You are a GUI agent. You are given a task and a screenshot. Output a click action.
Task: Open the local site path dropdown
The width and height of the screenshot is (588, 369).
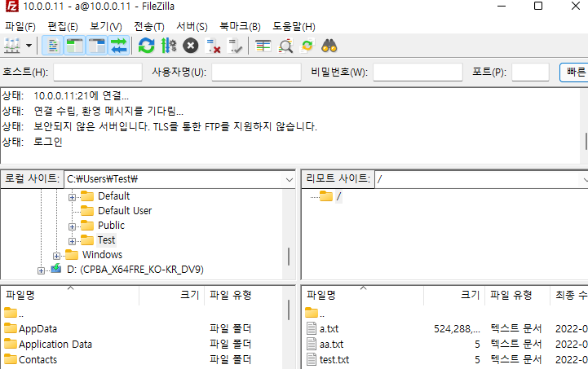[290, 179]
